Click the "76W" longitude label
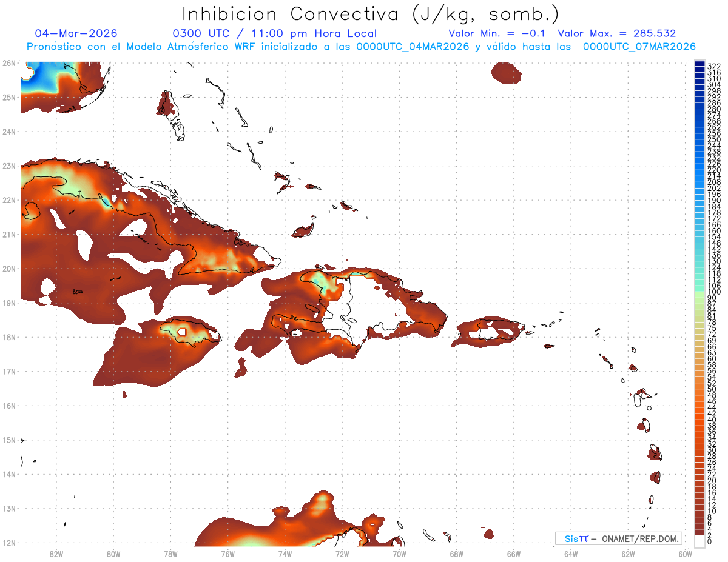Image resolution: width=728 pixels, height=562 pixels. [x=228, y=554]
